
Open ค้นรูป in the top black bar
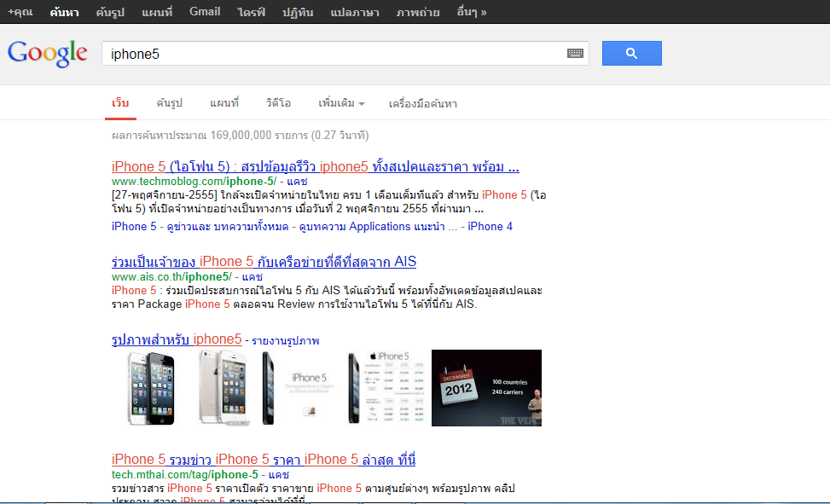tap(110, 12)
